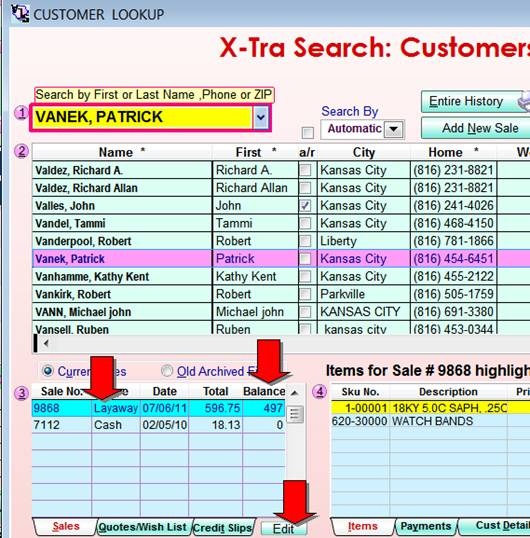Switch to the Sales tab
530x538 pixels.
(65, 526)
